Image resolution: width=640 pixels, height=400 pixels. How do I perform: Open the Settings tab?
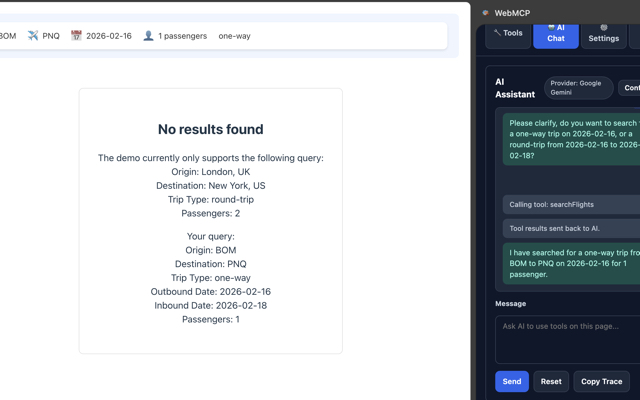(604, 36)
